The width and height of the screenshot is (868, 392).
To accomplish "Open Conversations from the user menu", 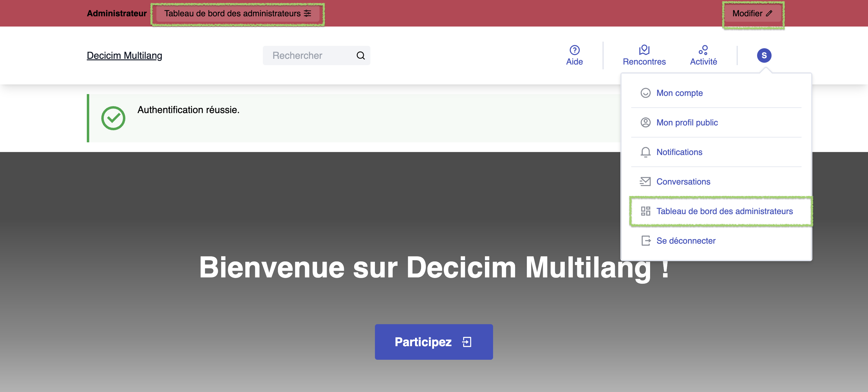I will click(x=683, y=182).
